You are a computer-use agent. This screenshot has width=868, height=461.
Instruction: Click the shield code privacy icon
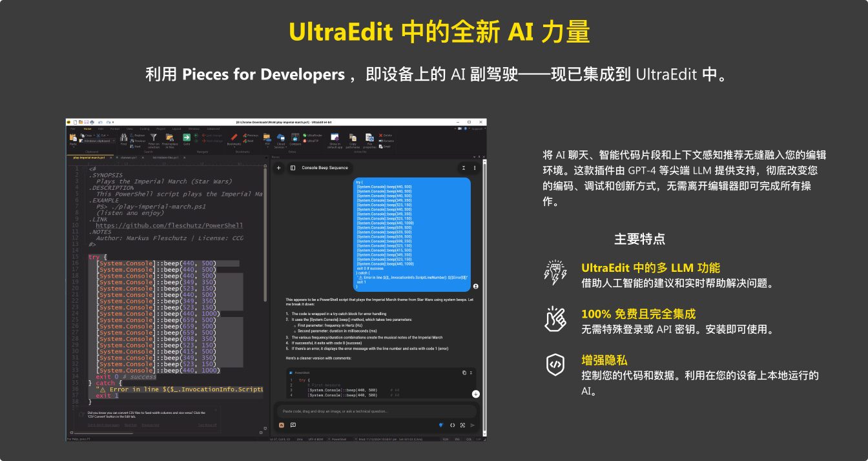coord(555,365)
